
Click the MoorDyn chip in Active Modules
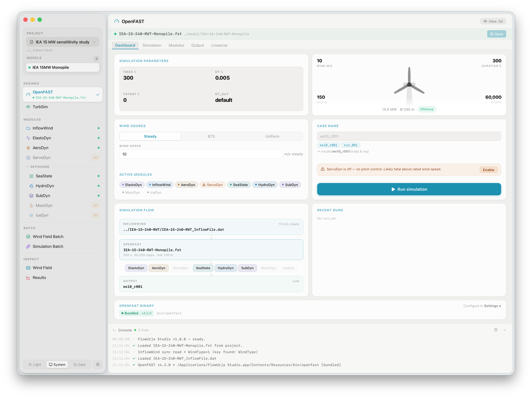pos(131,193)
